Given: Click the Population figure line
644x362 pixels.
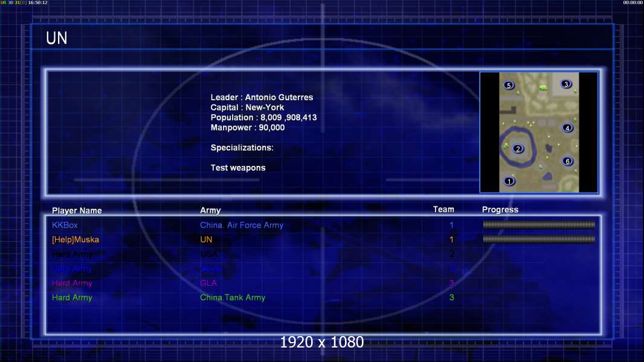Looking at the screenshot, I should point(263,117).
